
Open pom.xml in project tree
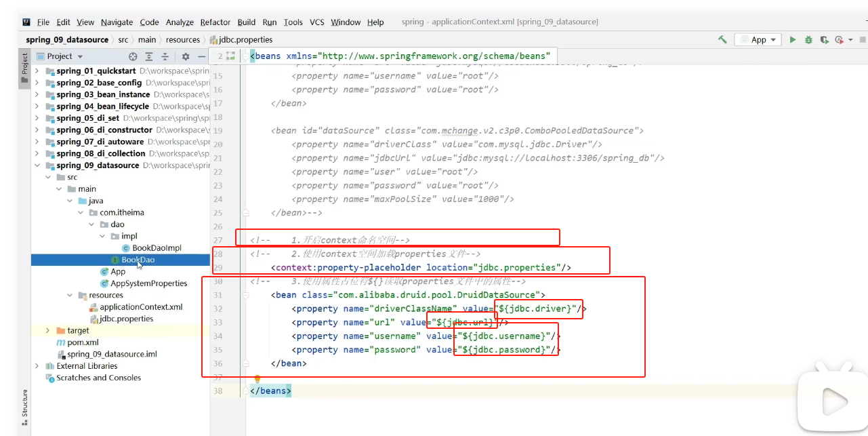point(83,342)
